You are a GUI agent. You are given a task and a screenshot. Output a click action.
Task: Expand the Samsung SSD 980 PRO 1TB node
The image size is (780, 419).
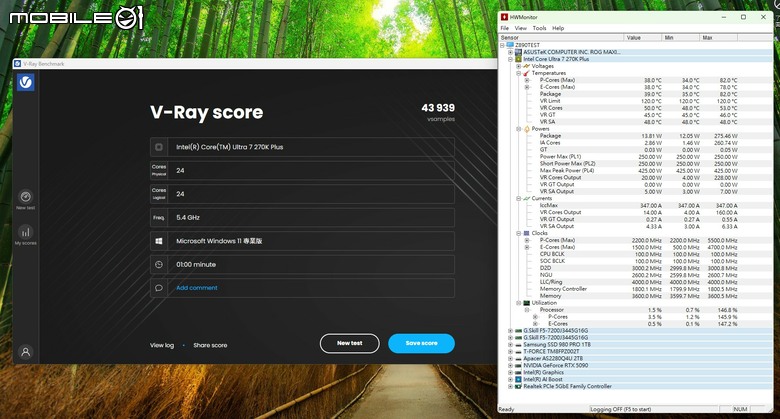pyautogui.click(x=510, y=344)
